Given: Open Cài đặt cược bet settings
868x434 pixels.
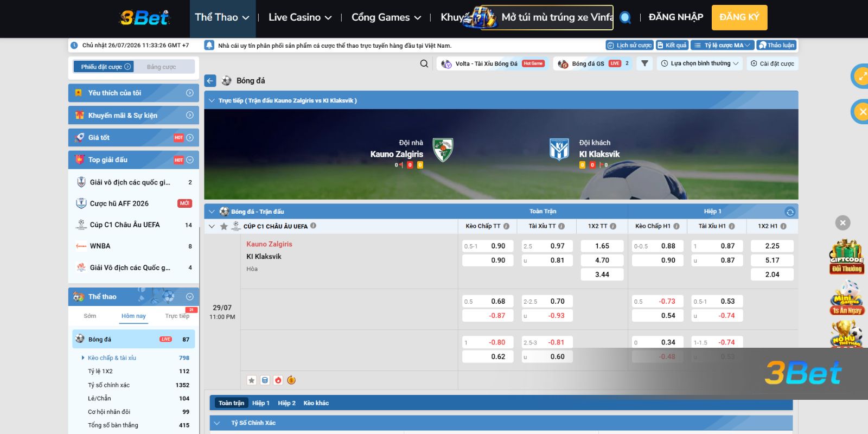Looking at the screenshot, I should click(773, 63).
